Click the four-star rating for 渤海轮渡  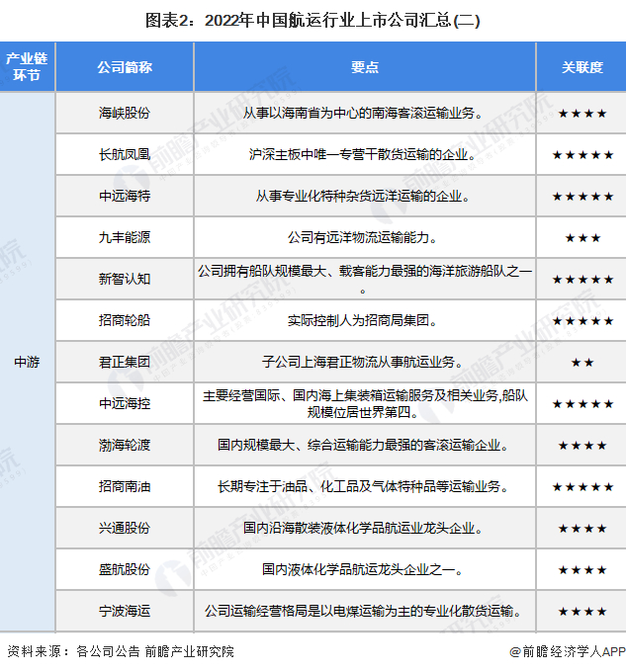tap(582, 446)
